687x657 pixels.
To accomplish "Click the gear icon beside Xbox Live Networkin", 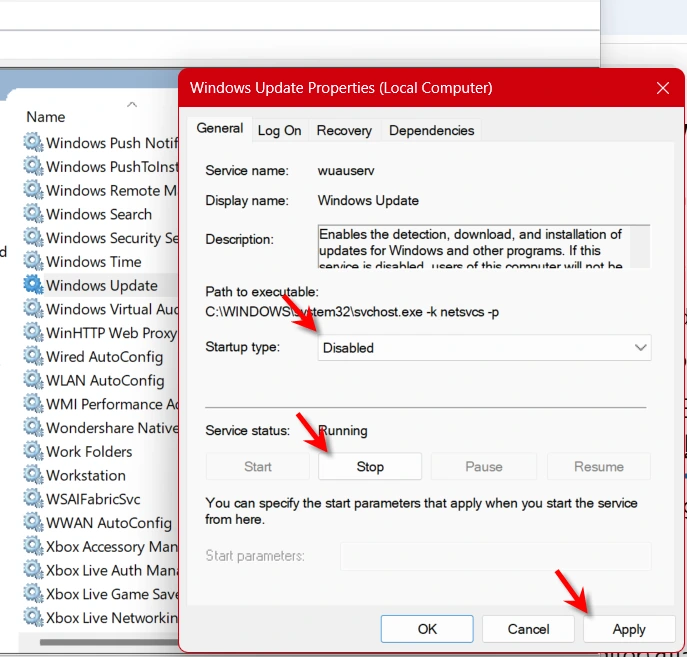I will pyautogui.click(x=33, y=617).
